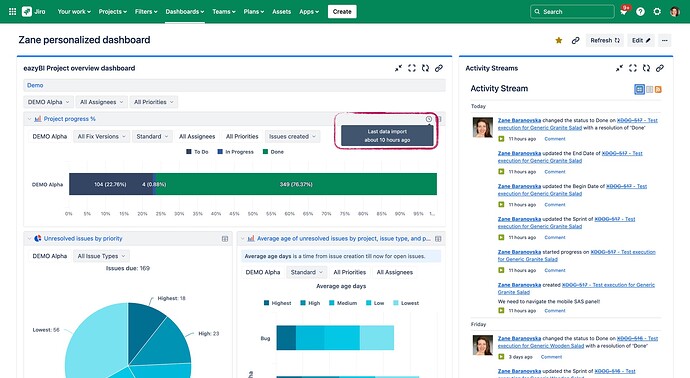This screenshot has width=690, height=378.
Task: Click the Create button
Action: coord(342,11)
